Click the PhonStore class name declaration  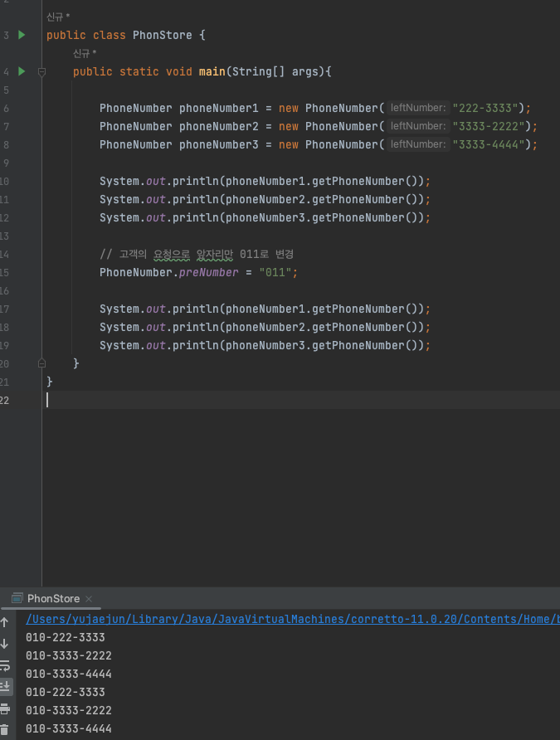pos(163,35)
